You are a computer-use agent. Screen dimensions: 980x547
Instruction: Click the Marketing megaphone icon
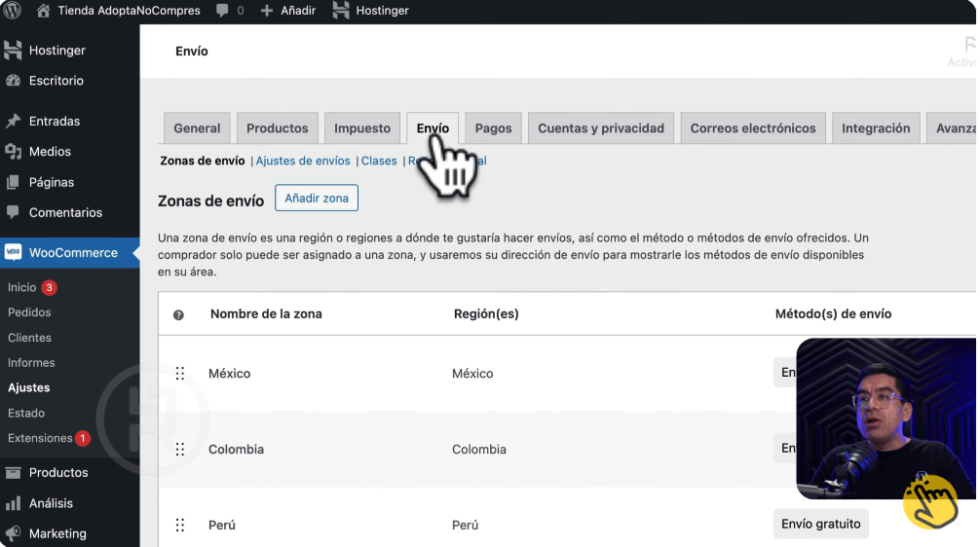[x=13, y=534]
